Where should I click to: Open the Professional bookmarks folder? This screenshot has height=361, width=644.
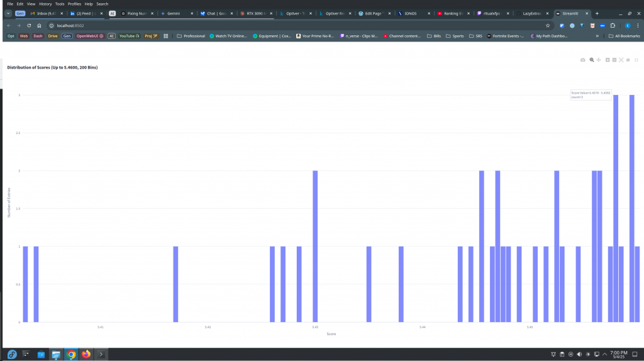[x=191, y=36]
